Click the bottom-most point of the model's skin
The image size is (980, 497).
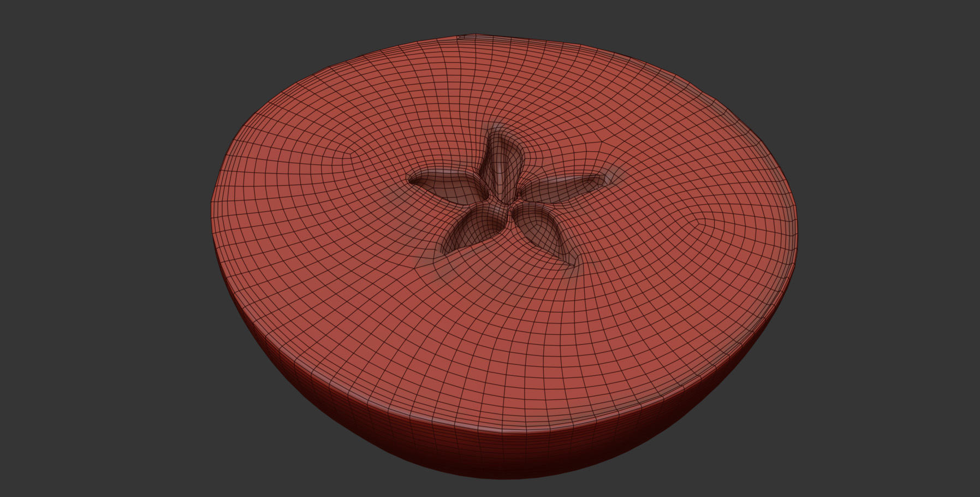point(513,478)
